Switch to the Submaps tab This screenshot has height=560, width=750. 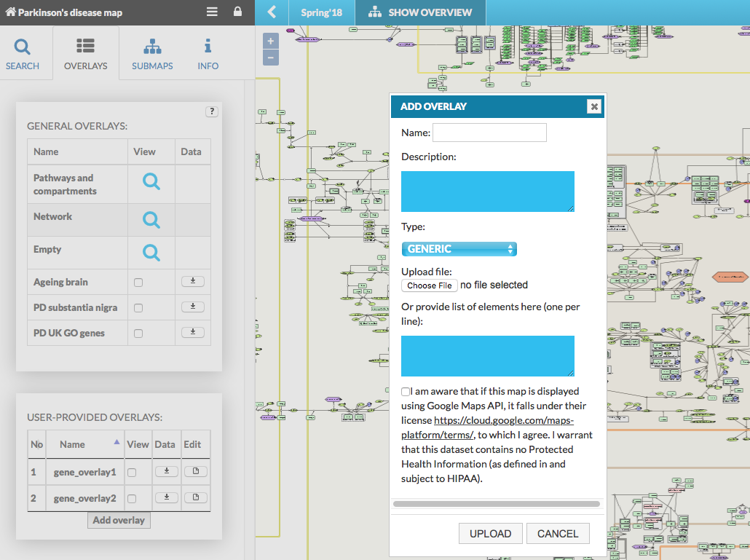point(152,54)
